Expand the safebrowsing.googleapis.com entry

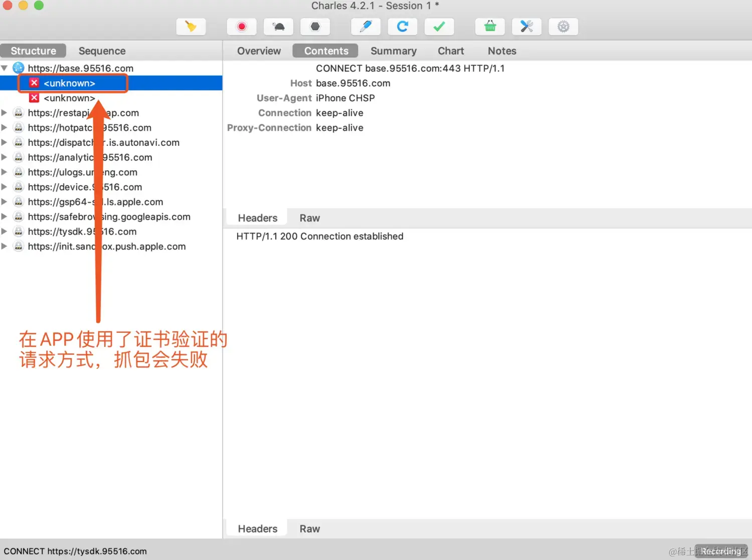(x=5, y=217)
